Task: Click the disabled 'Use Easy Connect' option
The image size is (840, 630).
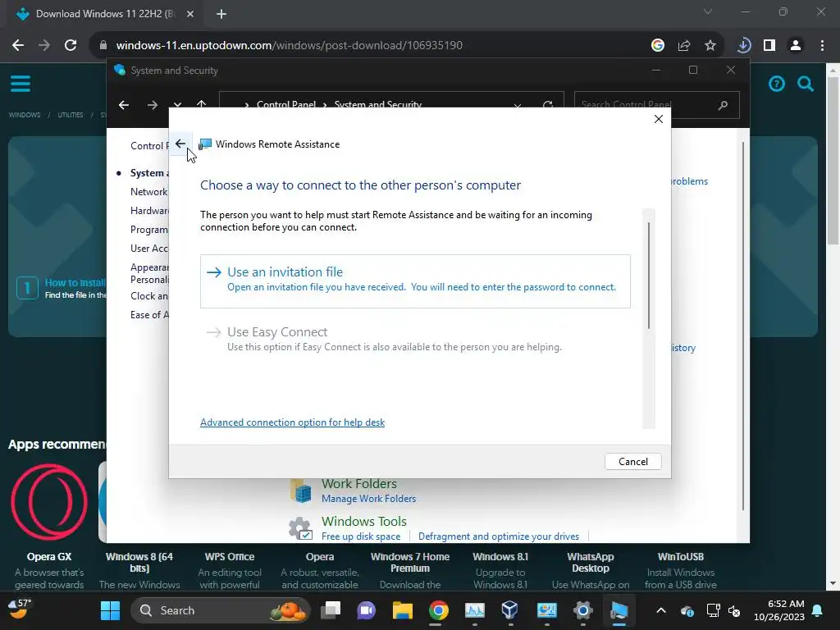Action: pyautogui.click(x=415, y=339)
